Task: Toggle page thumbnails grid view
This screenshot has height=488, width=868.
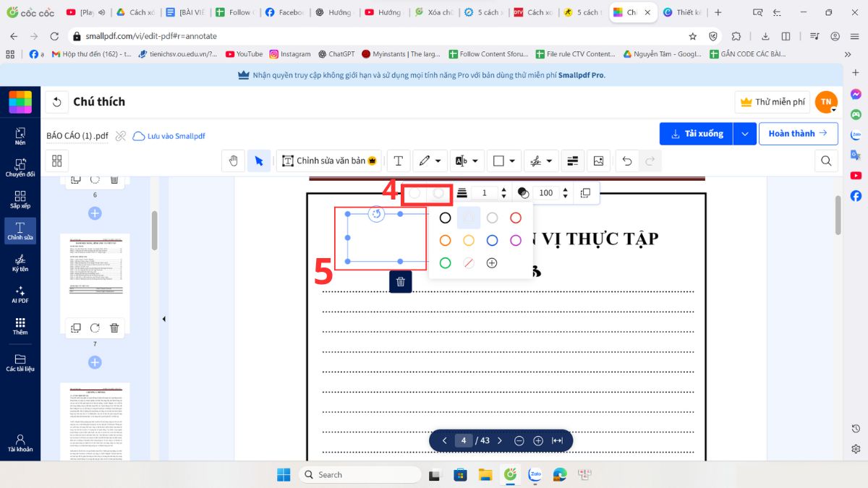Action: pyautogui.click(x=57, y=160)
